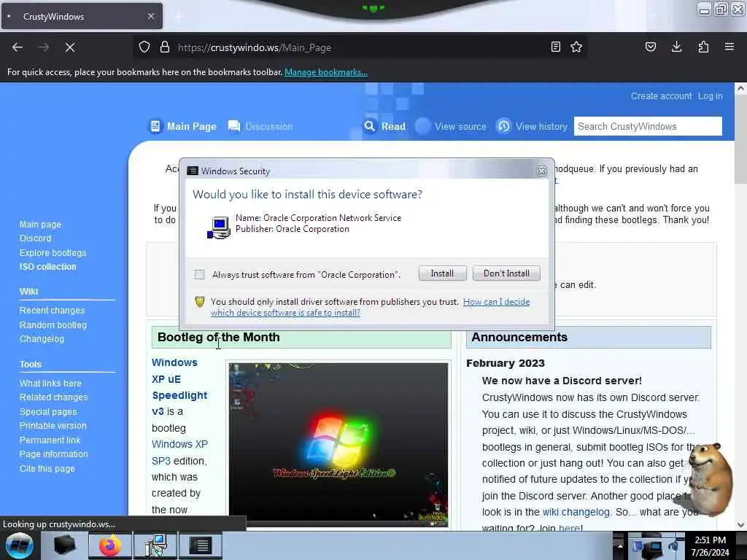Click the page vertical scrollbar thumb
The image size is (747, 560).
(740, 139)
